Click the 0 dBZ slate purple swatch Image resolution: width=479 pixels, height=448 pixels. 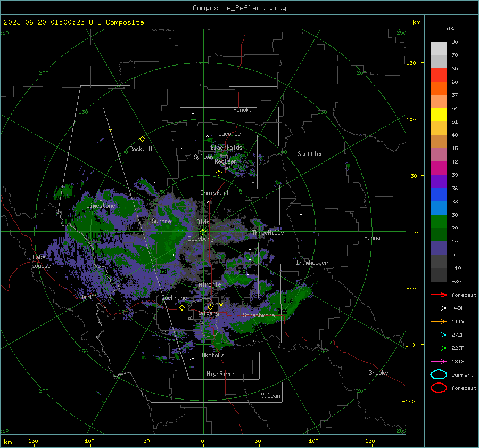(x=439, y=248)
